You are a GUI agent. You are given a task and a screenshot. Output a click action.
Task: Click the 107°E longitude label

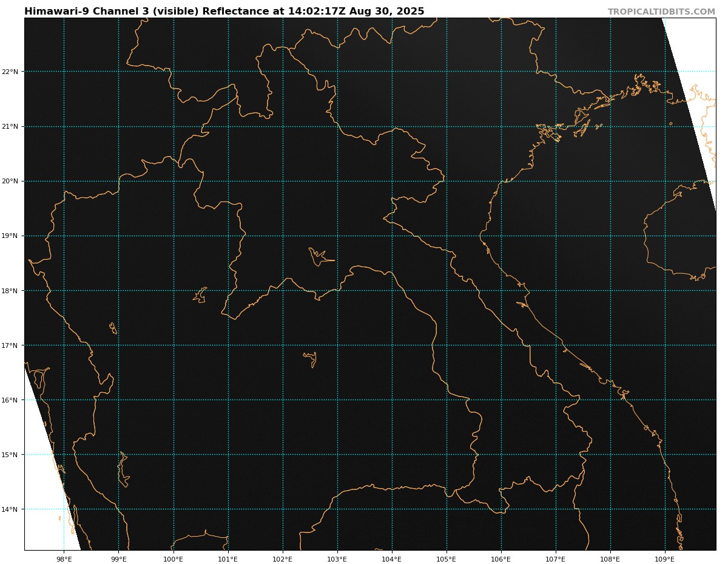pyautogui.click(x=556, y=559)
